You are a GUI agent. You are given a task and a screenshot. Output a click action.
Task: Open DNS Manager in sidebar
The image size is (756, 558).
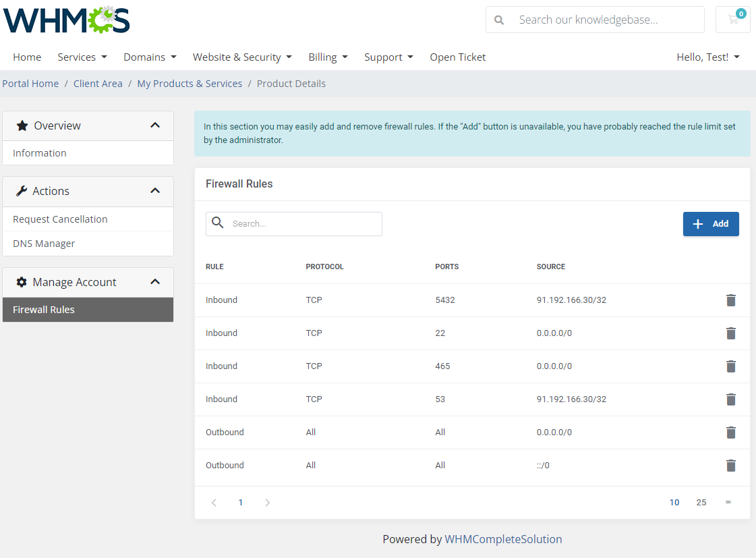[x=88, y=244]
